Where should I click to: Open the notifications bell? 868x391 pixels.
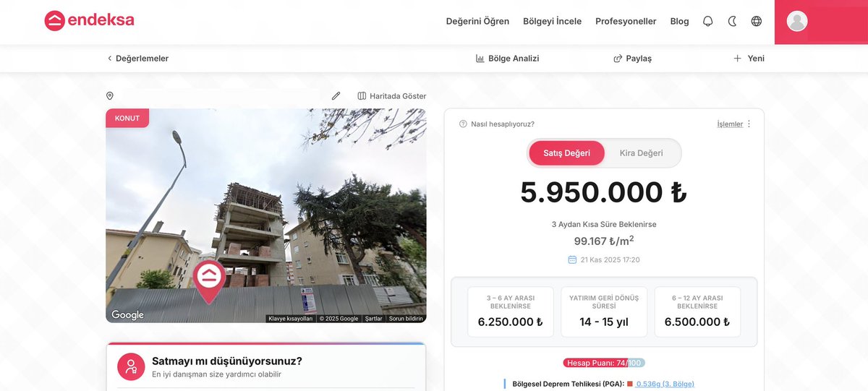coord(708,22)
